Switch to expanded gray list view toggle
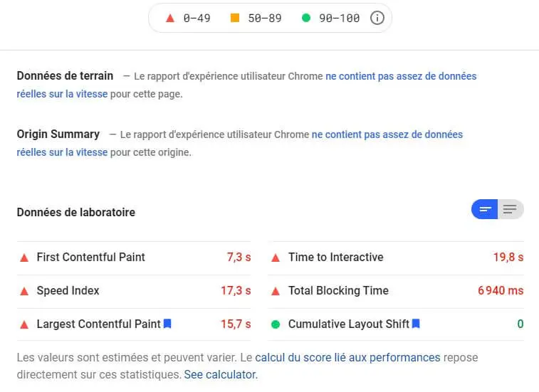Viewport: 539px width, 392px height. 511,209
